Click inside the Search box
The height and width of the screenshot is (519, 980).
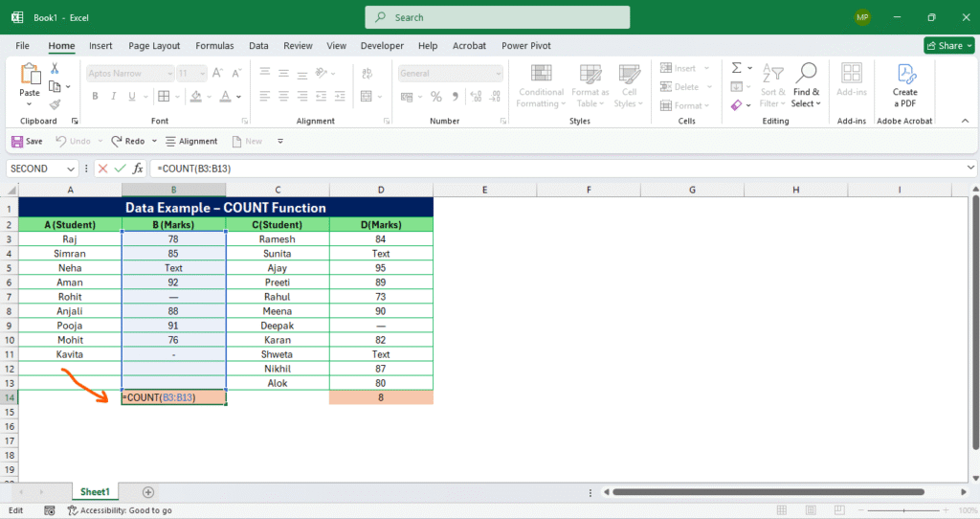[498, 17]
